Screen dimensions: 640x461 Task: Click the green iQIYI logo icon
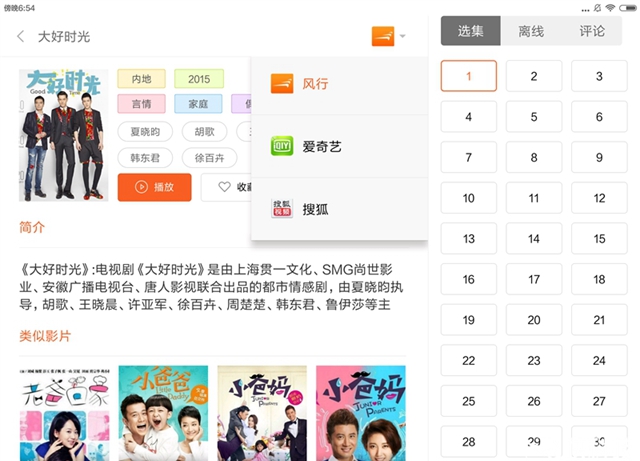[x=282, y=146]
